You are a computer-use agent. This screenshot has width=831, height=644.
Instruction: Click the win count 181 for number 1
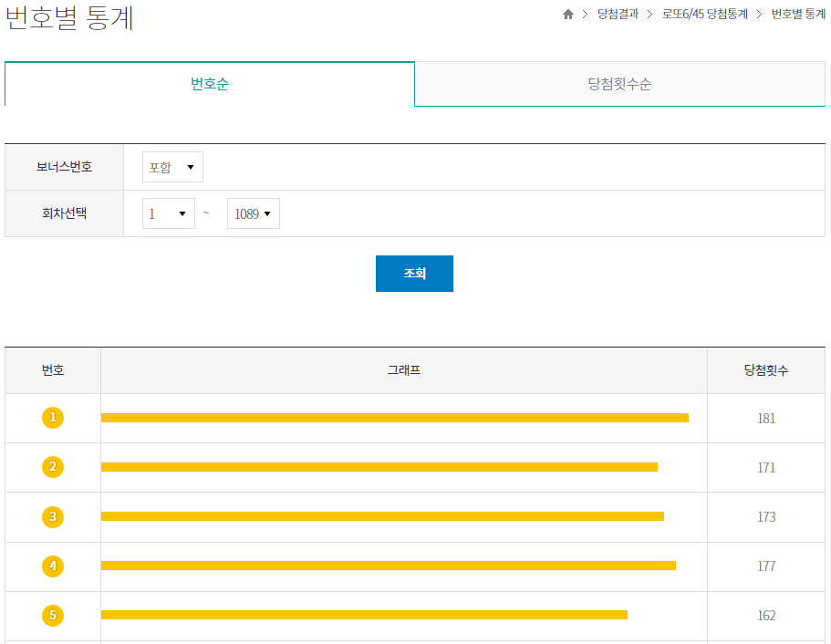(766, 417)
